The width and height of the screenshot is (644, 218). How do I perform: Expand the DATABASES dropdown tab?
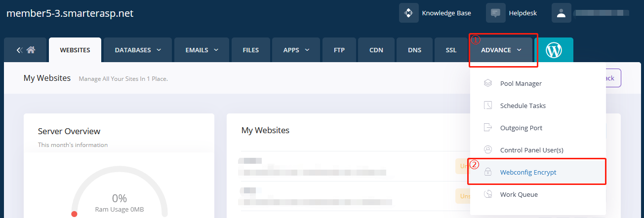click(x=138, y=50)
